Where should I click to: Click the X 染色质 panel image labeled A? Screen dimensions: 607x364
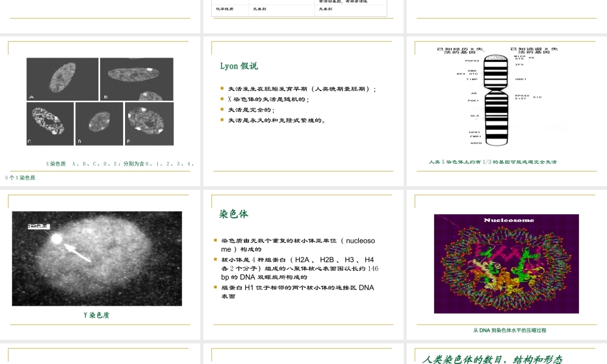[x=63, y=78]
